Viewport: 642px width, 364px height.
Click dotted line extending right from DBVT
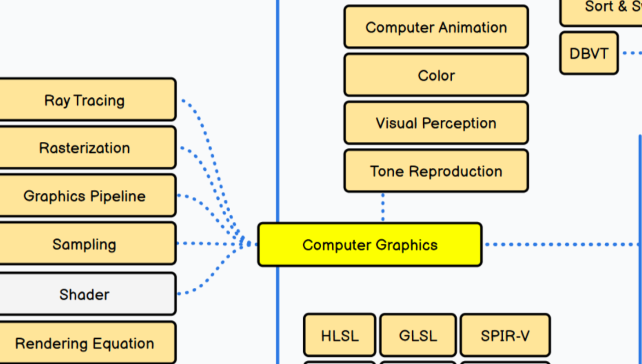tap(632, 53)
